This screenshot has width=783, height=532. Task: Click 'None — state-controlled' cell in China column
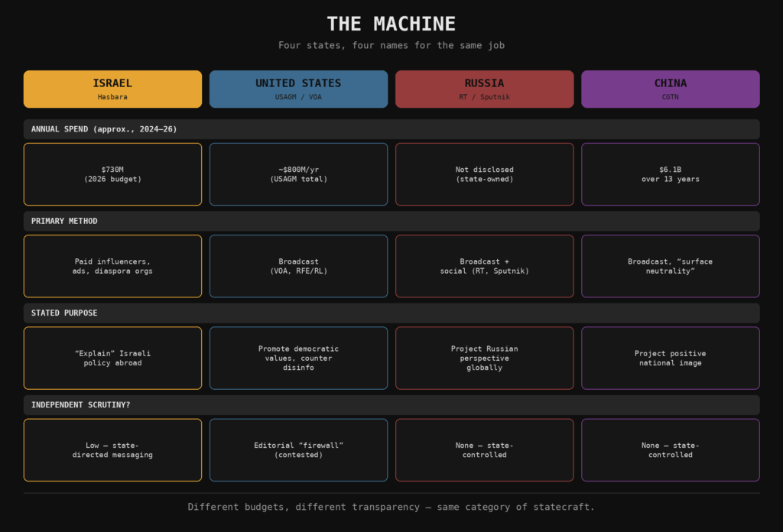coord(671,449)
